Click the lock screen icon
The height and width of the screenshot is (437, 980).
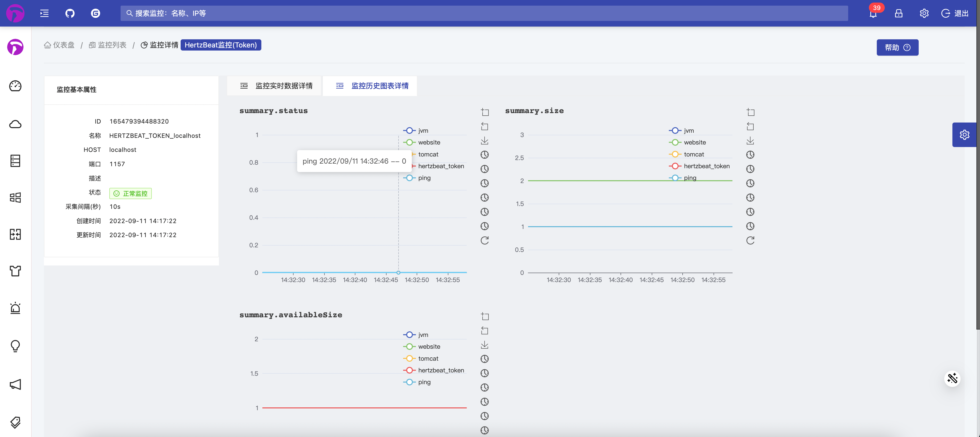(x=898, y=13)
